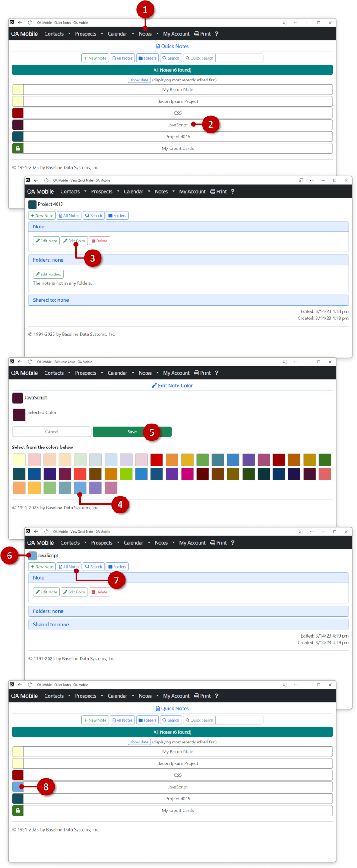Open My Account in bottom Quick Notes window
This screenshot has width=357, height=868.
176,696
